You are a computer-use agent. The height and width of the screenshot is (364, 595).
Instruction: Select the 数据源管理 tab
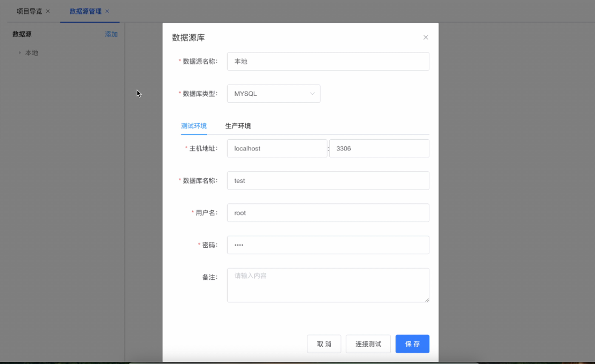coord(85,11)
